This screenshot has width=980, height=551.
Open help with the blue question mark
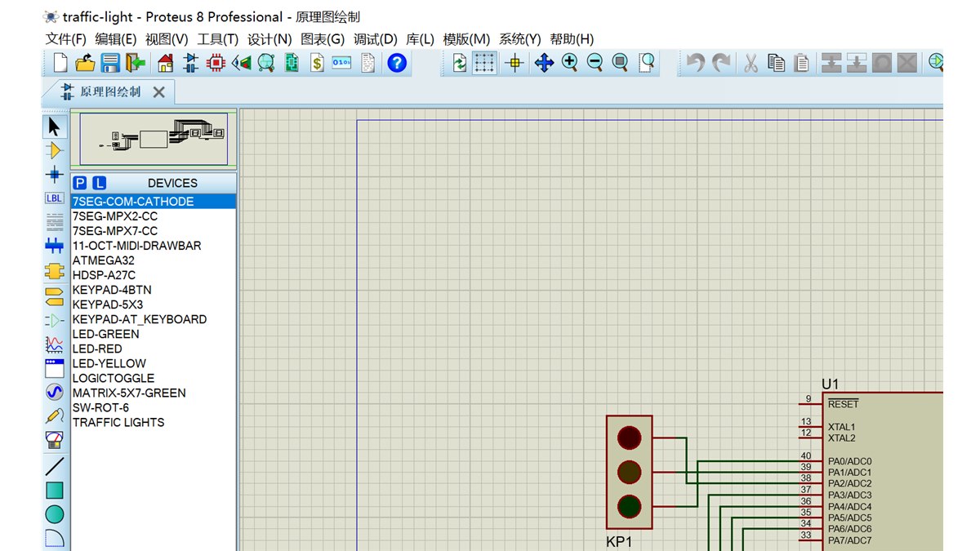[397, 63]
